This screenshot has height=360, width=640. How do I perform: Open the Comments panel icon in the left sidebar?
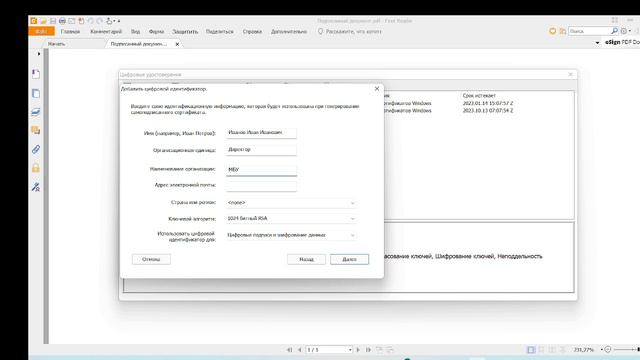point(36,131)
